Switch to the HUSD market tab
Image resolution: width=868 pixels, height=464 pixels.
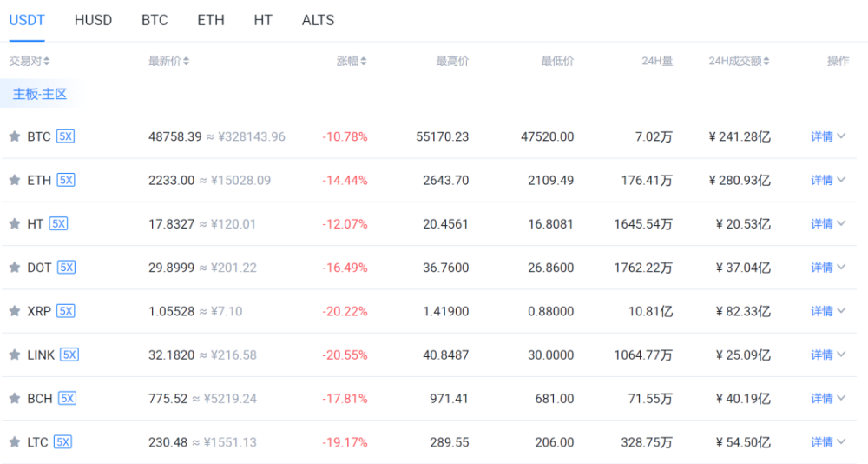tap(93, 21)
